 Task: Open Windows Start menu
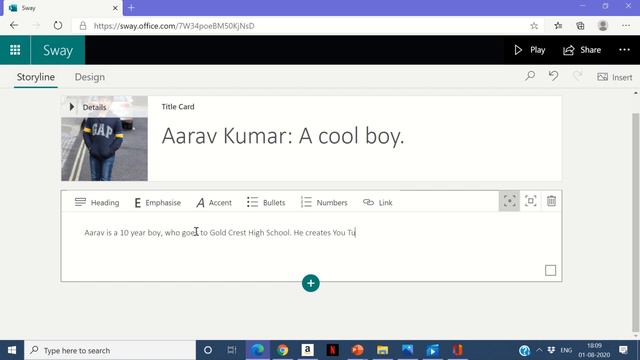coord(12,350)
